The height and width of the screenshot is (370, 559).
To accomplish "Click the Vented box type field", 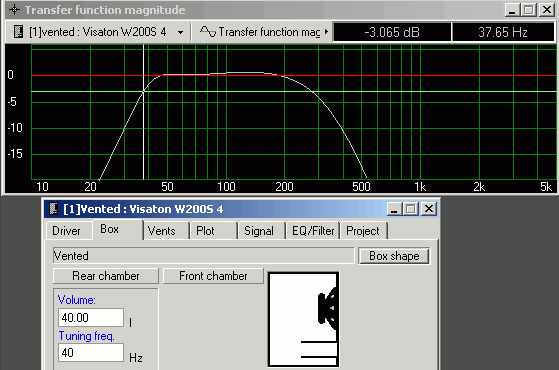I will (204, 256).
